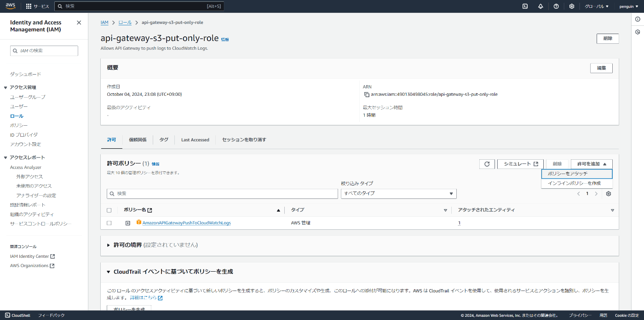644x320 pixels.
Task: Focus the IAM search field in sidebar
Action: tap(44, 51)
